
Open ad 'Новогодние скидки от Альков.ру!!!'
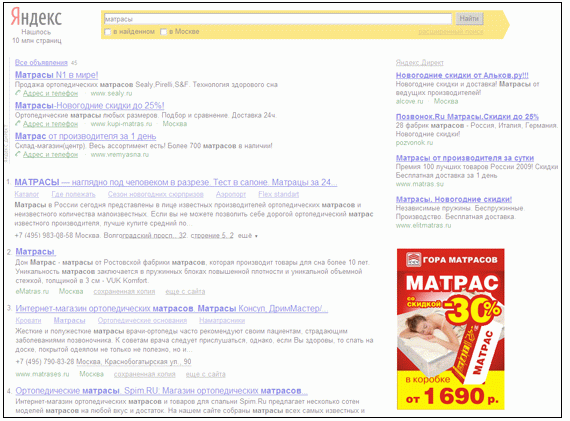point(462,75)
